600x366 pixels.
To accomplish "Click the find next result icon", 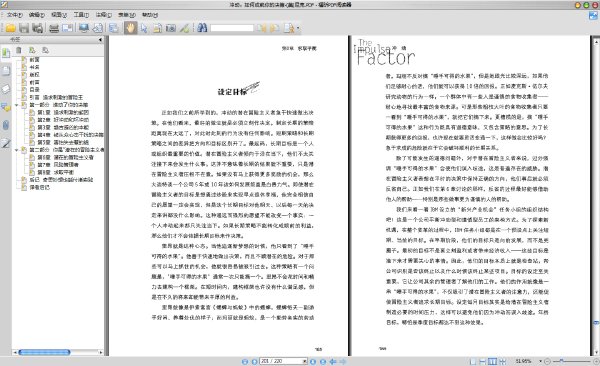I will tap(275, 28).
